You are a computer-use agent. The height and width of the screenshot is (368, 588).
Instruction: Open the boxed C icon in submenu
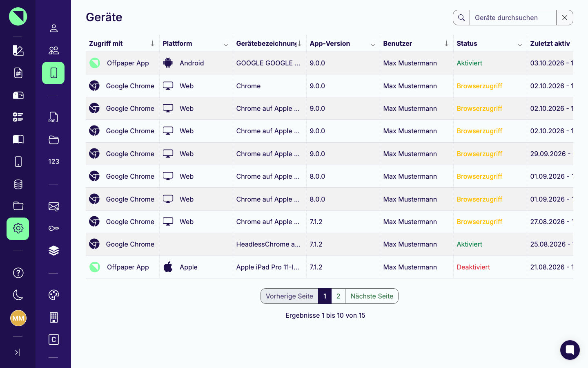pyautogui.click(x=53, y=339)
